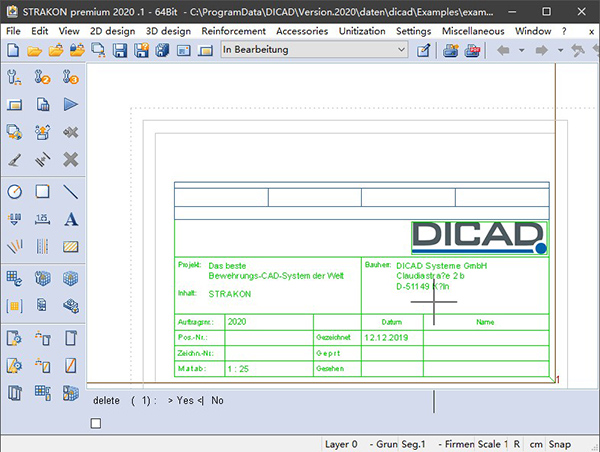Choose the rectangle drawing tool
The height and width of the screenshot is (452, 600).
pos(43,191)
